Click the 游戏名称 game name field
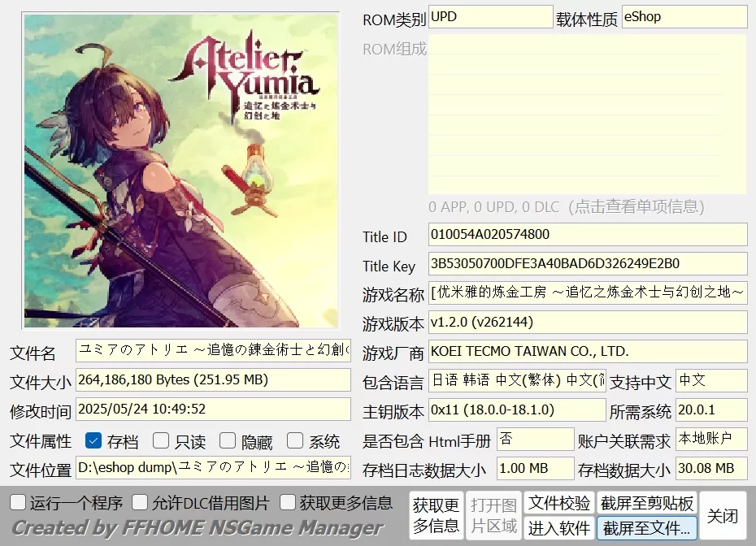 tap(587, 293)
